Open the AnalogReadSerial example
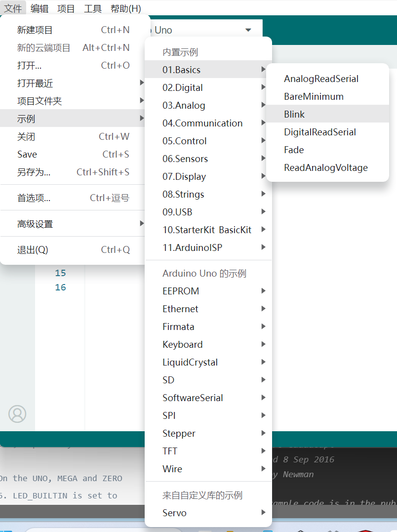The image size is (397, 532). pyautogui.click(x=327, y=79)
